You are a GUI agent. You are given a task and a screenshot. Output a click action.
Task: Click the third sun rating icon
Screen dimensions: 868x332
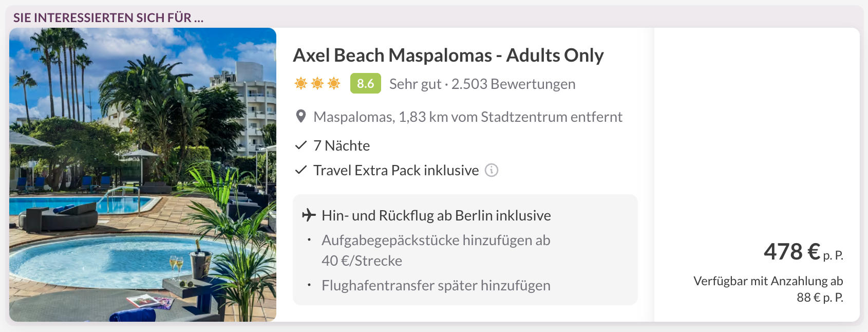[x=334, y=83]
